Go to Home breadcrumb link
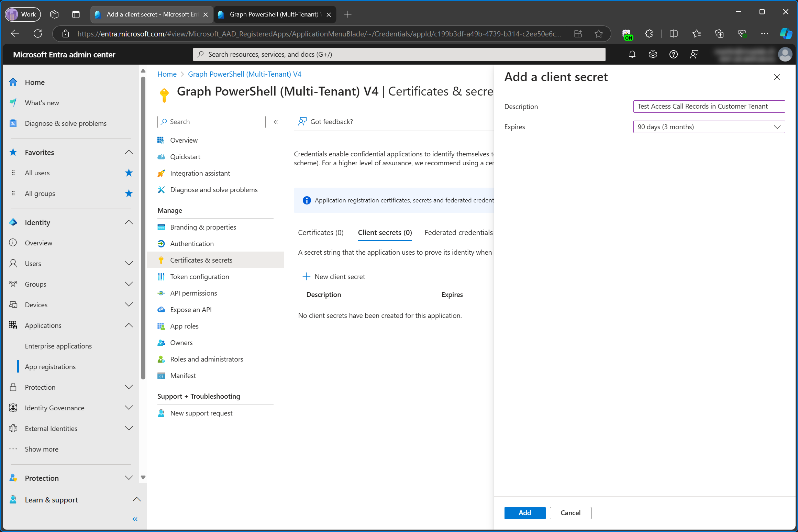Viewport: 798px width, 532px height. tap(167, 74)
